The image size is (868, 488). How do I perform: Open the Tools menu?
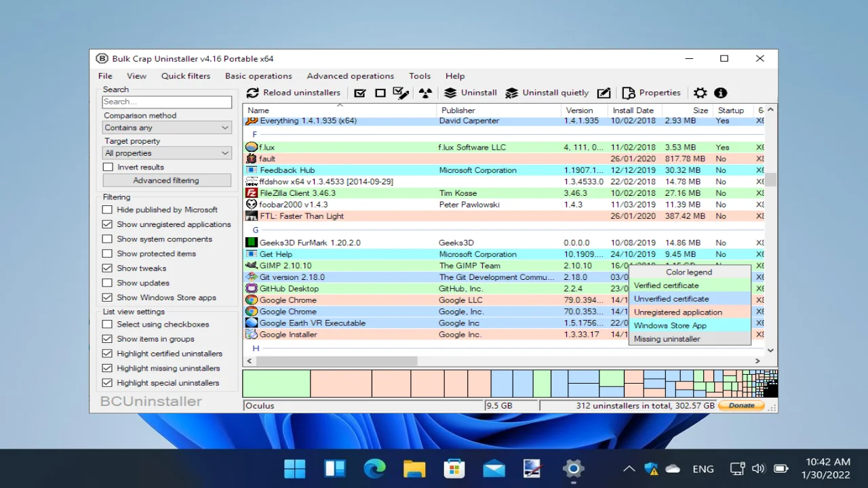coord(420,76)
